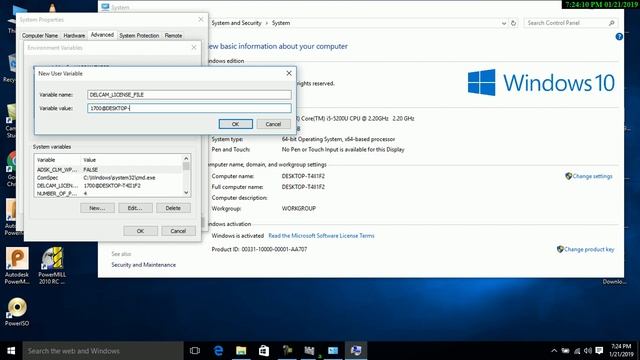Focus the Variable name field
640x360 pixels.
click(x=189, y=95)
